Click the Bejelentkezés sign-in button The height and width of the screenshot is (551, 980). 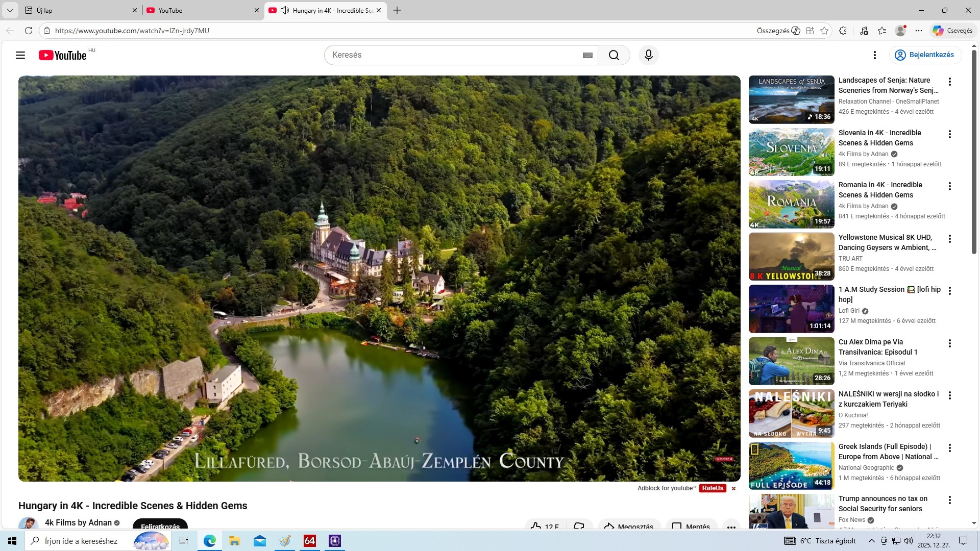925,55
